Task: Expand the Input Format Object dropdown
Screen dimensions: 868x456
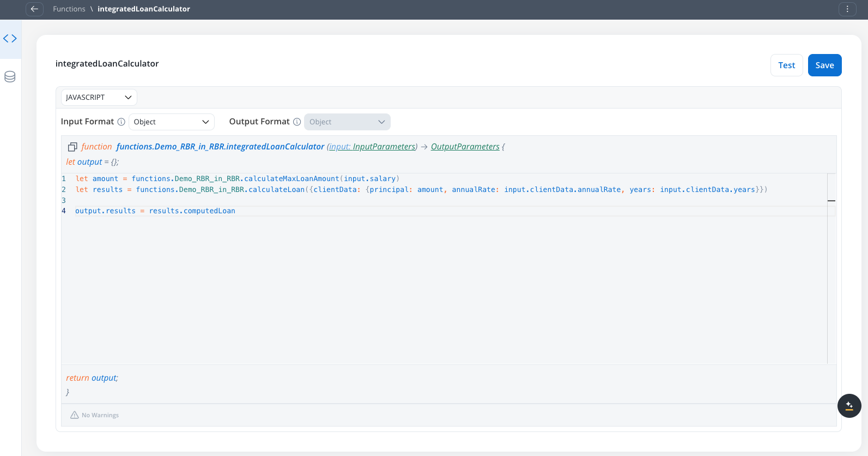Action: (171, 122)
